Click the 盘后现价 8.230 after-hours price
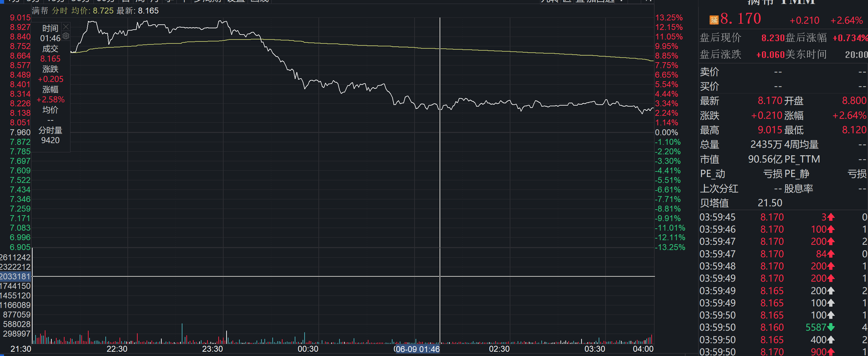The width and height of the screenshot is (868, 356). 773,38
